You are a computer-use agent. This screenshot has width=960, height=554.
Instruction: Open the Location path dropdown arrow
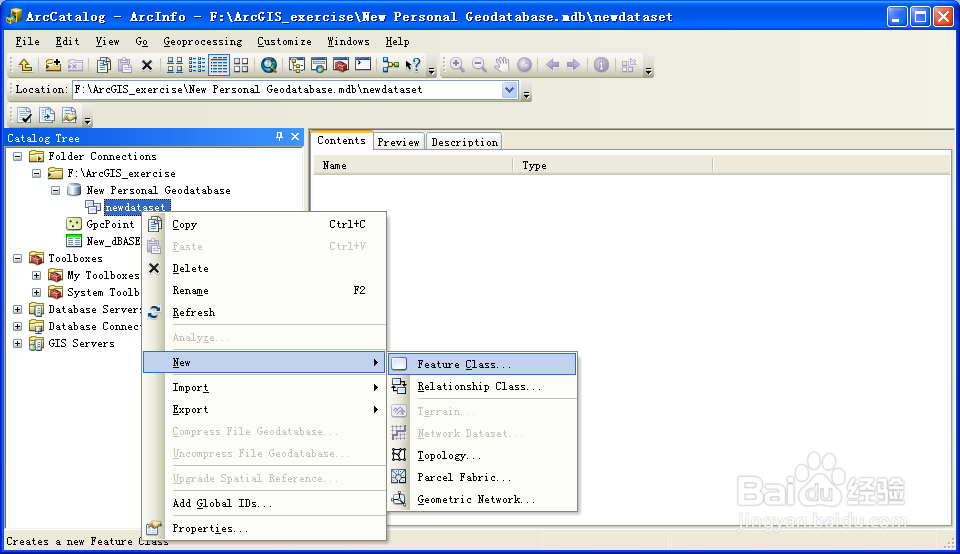pos(509,89)
